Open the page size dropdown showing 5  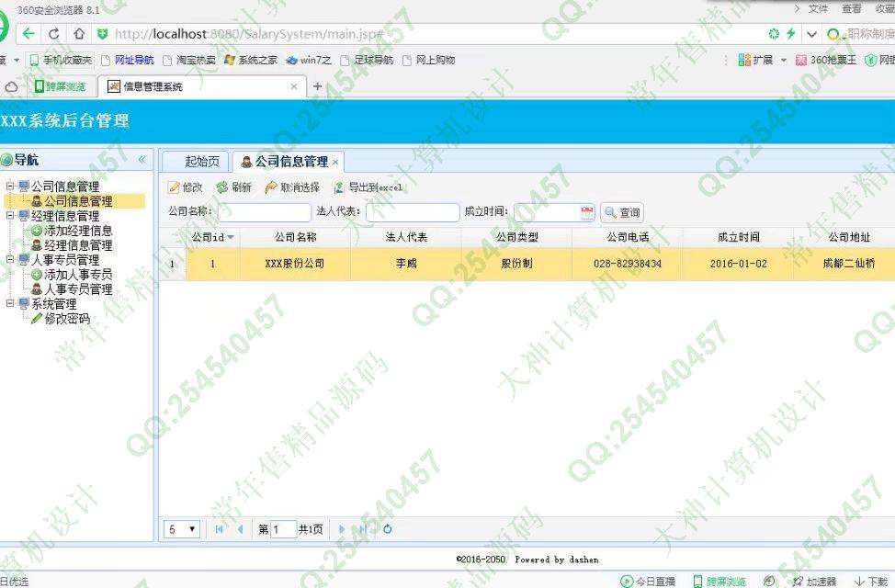(182, 529)
